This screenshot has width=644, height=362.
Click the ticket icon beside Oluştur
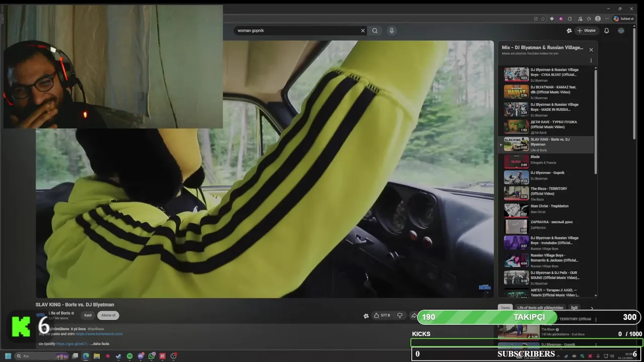pyautogui.click(x=569, y=31)
